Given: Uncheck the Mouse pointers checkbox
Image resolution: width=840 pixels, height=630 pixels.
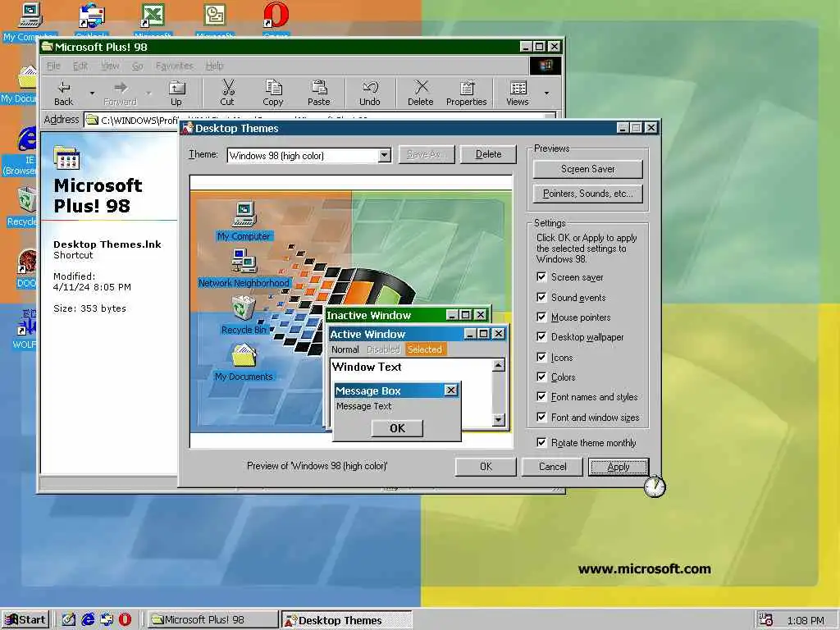Looking at the screenshot, I should click(x=541, y=317).
